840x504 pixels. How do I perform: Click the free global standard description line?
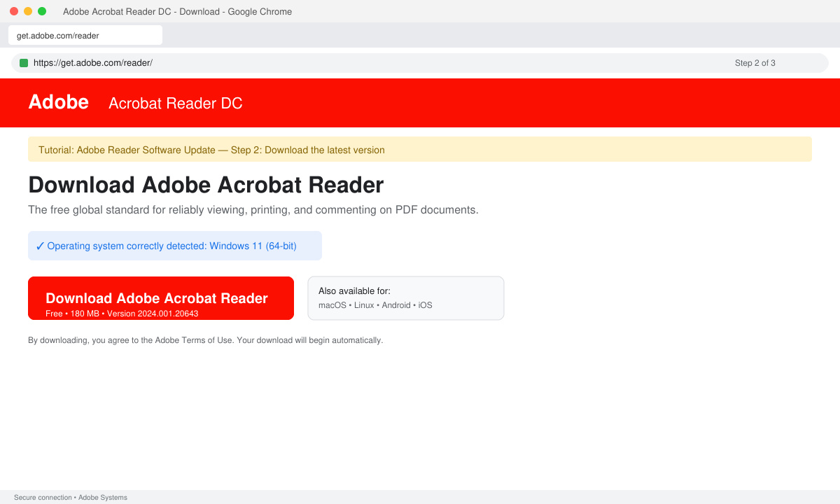coord(253,210)
